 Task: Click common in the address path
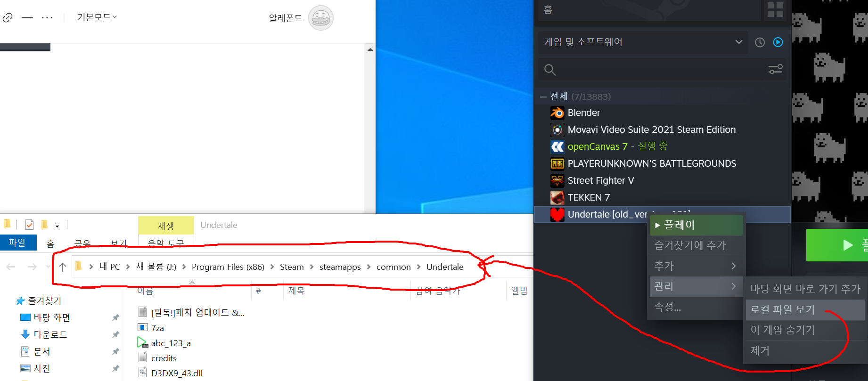pyautogui.click(x=393, y=267)
